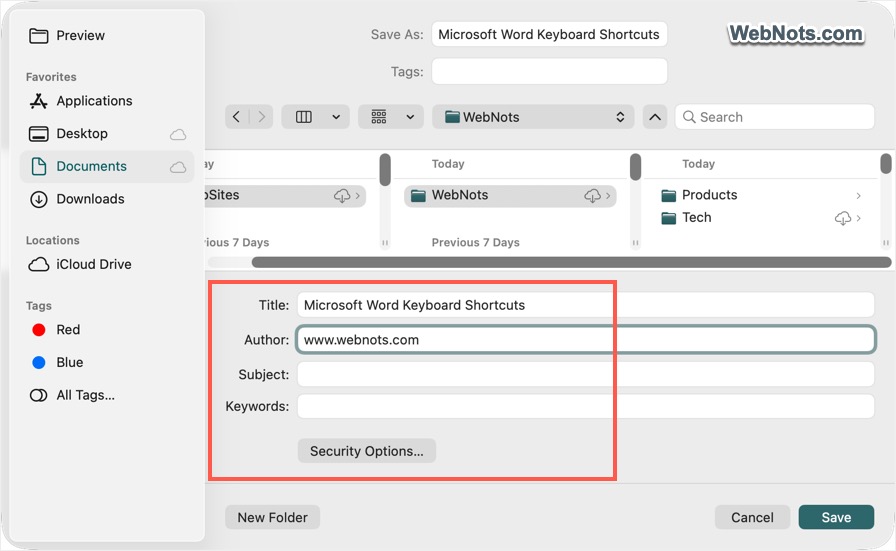Select the Sites folder row
The width and height of the screenshot is (896, 551).
(x=285, y=195)
